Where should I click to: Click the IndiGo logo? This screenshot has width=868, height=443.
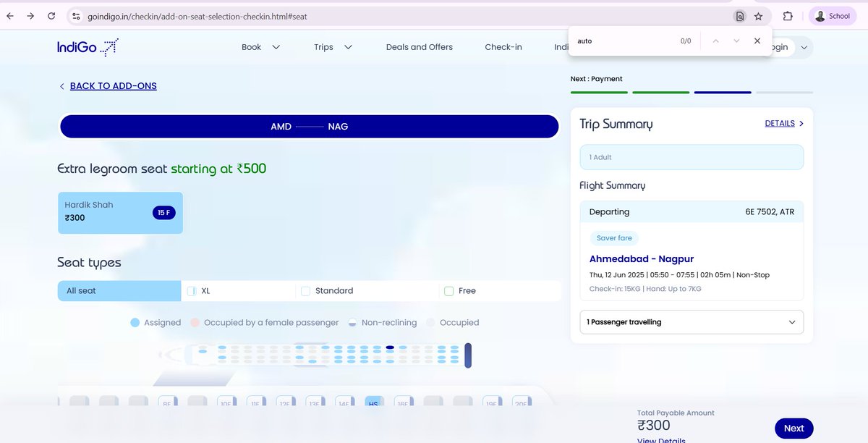click(88, 47)
